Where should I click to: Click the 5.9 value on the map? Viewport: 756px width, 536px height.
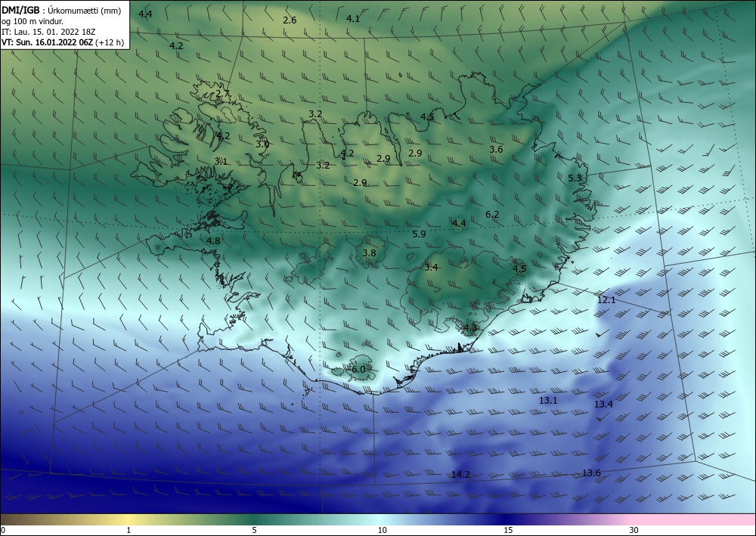[419, 234]
